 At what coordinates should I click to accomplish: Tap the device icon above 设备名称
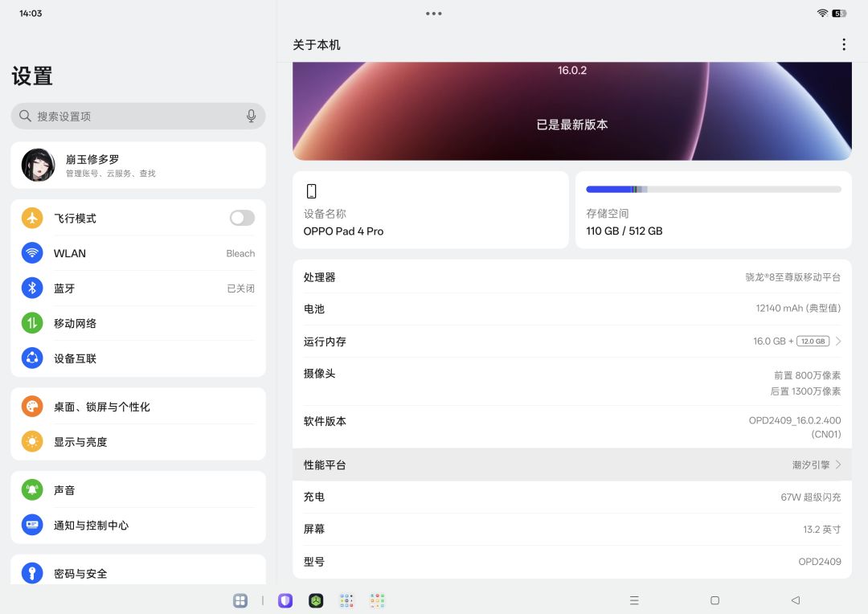(x=311, y=191)
